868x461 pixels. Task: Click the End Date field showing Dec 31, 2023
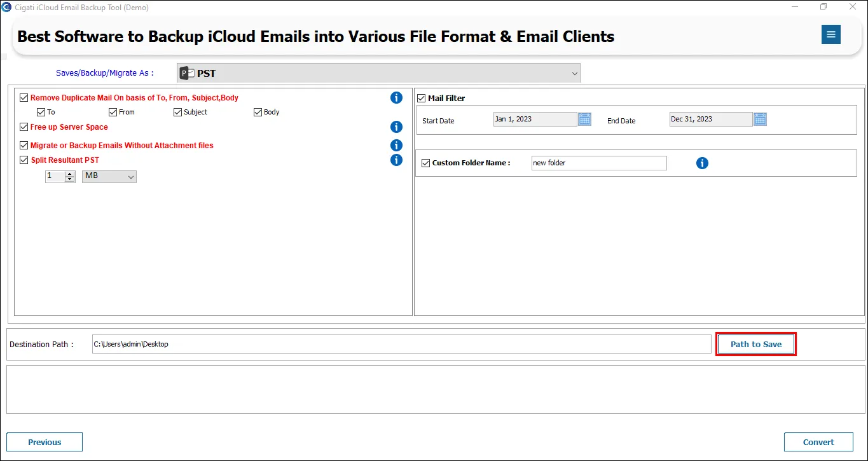pyautogui.click(x=711, y=119)
